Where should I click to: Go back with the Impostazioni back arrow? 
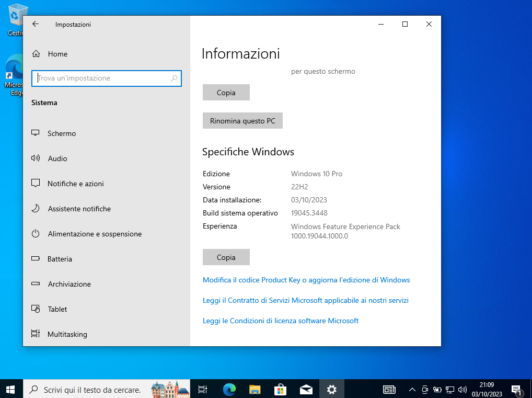(36, 24)
